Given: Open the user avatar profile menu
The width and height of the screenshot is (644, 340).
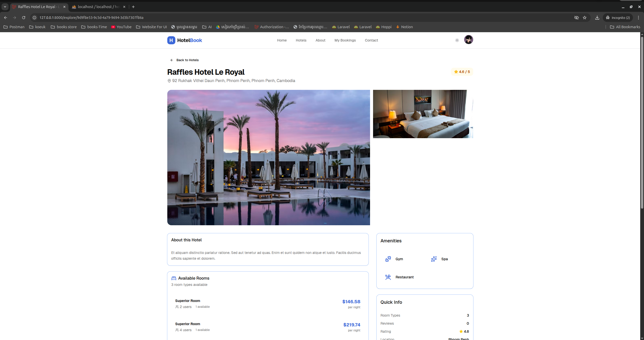Looking at the screenshot, I should pyautogui.click(x=468, y=40).
